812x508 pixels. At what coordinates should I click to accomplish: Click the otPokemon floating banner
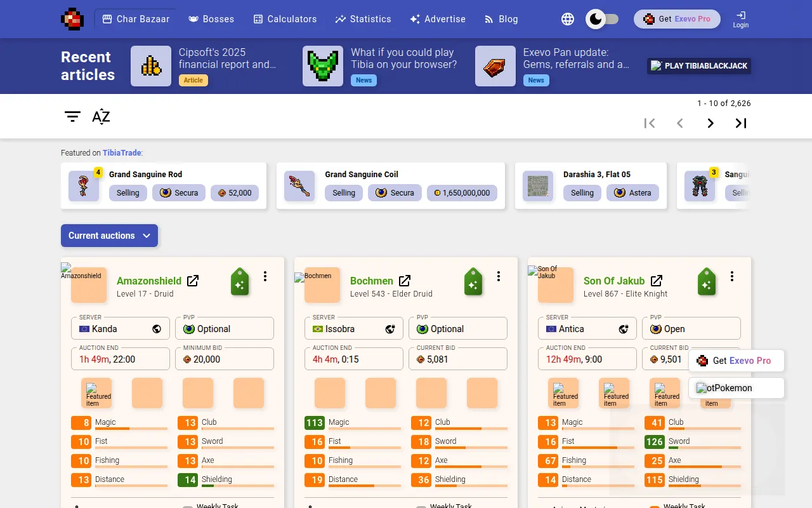point(737,388)
